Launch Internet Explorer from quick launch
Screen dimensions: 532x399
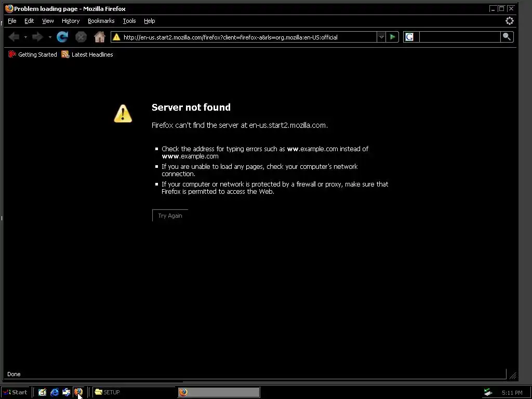coord(54,392)
